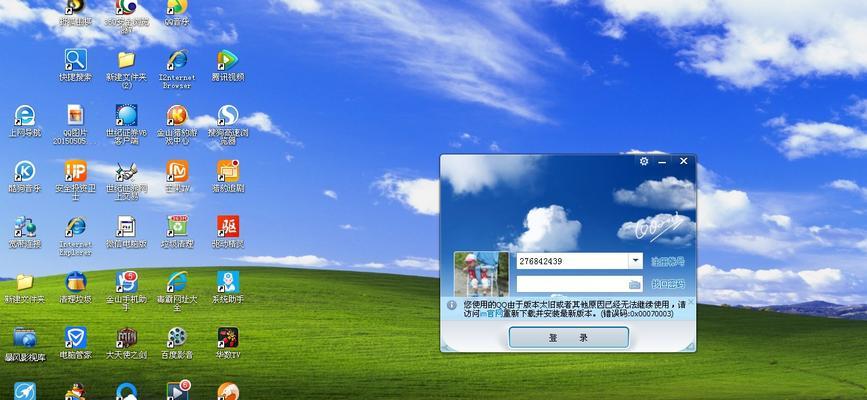This screenshot has width=867, height=400.
Task: Follow the 官网 link in the error notice
Action: 494,313
